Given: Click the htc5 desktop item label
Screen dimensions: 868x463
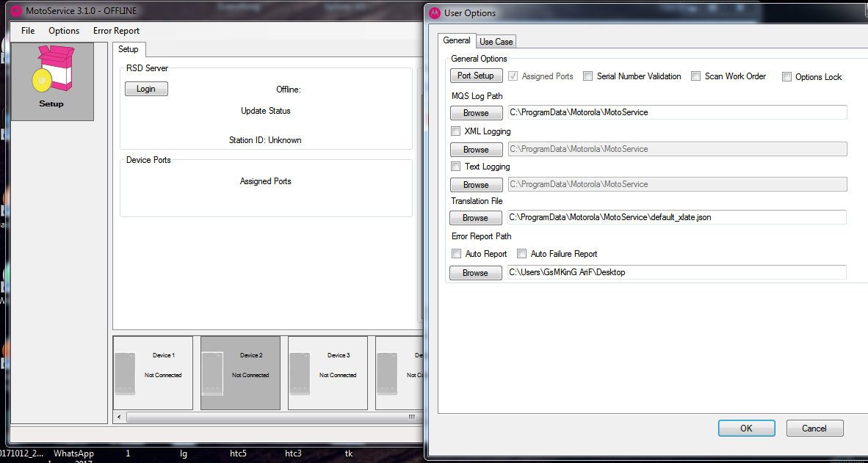Looking at the screenshot, I should pos(238,453).
